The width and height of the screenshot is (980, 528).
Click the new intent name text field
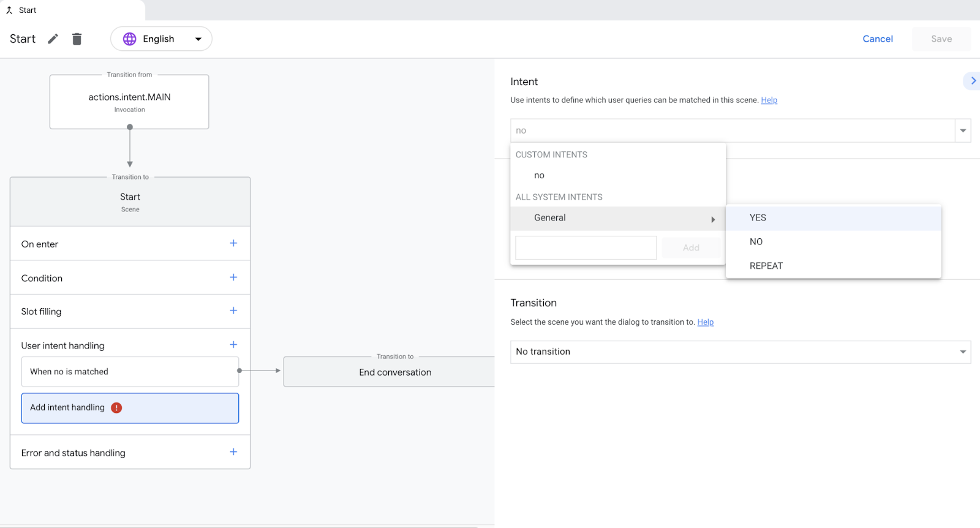[586, 248]
